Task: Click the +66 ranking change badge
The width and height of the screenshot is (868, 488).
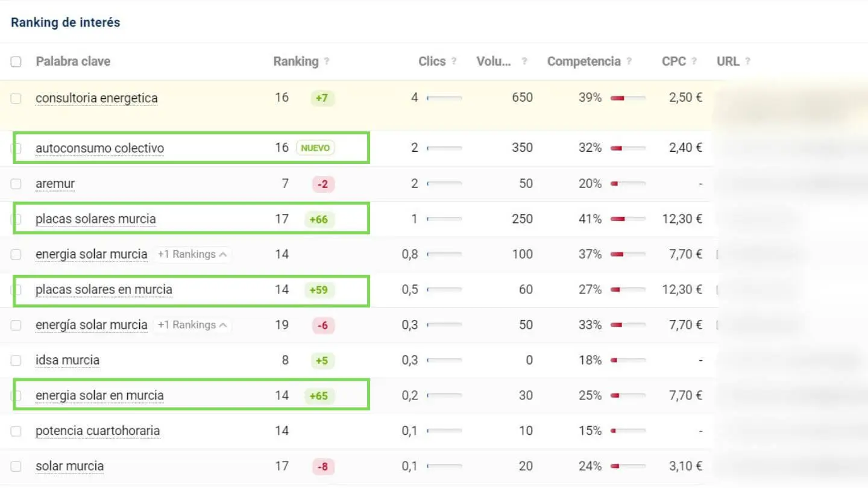Action: [x=319, y=219]
